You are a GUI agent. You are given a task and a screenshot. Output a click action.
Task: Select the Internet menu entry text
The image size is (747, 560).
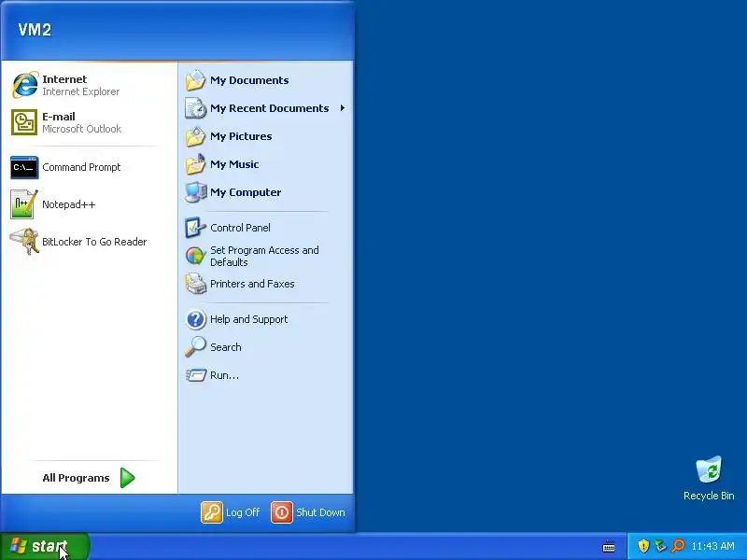(x=64, y=79)
